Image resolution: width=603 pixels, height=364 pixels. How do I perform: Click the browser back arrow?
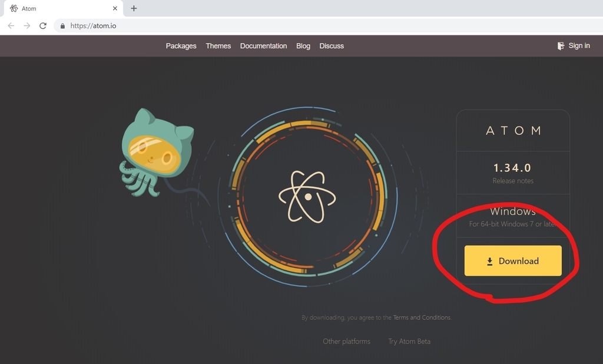coord(11,26)
